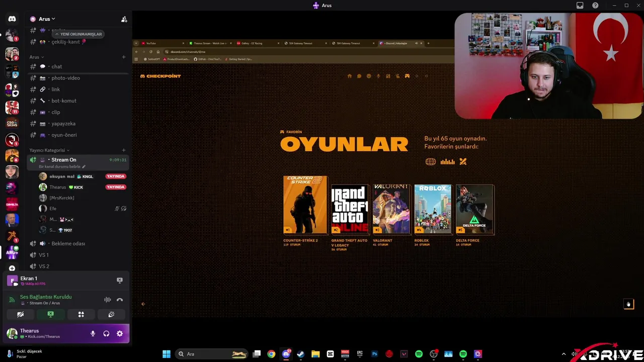Watch Thearus's YAYINDA stream badge
Viewport: 644px width, 362px height.
tap(116, 187)
